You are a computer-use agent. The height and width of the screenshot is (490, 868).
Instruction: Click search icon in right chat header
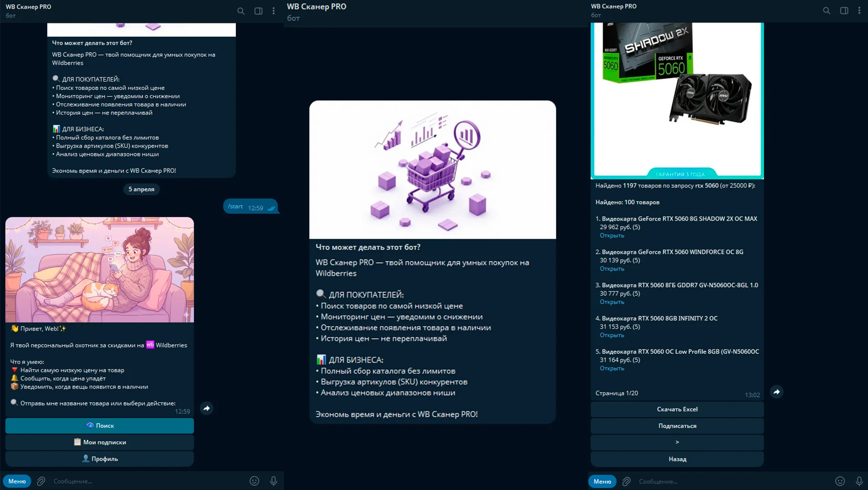[x=826, y=10]
